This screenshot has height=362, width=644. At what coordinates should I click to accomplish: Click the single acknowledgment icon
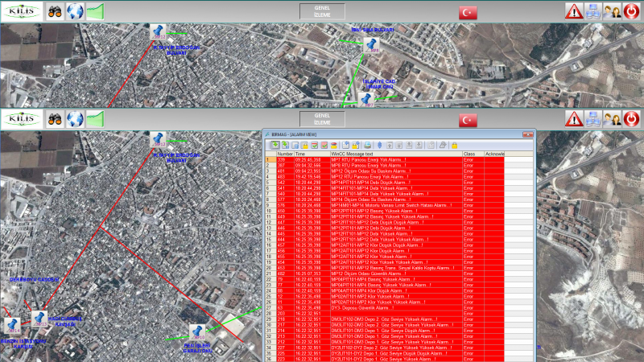[x=346, y=146]
